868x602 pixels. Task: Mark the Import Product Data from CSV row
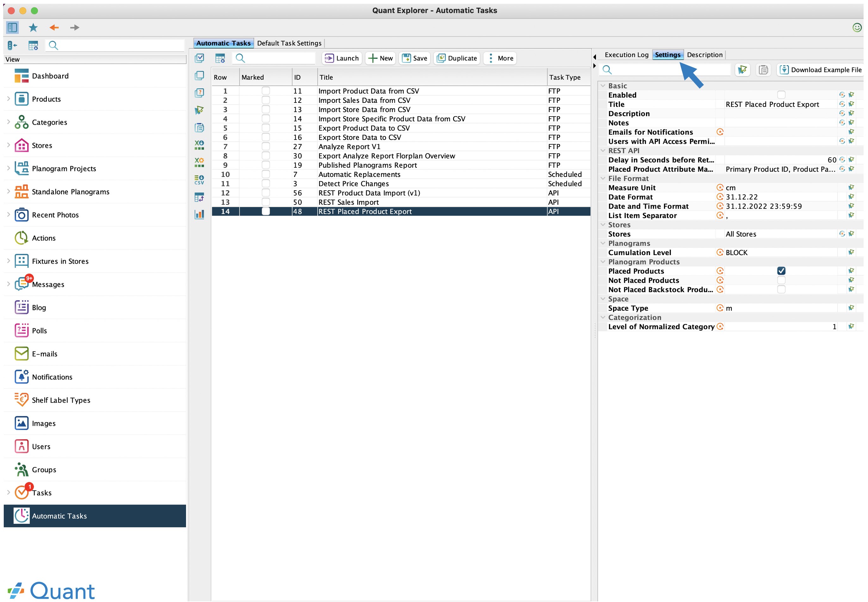[266, 91]
